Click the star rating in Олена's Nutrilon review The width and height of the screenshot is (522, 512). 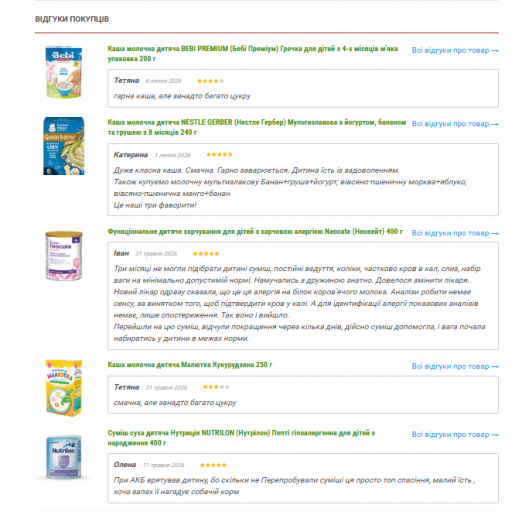(213, 465)
